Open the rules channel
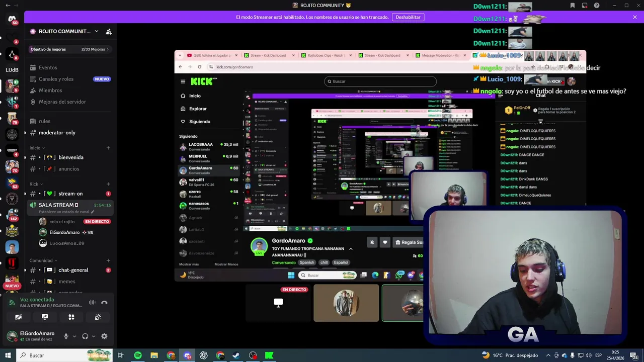The image size is (644, 362). pos(70,121)
